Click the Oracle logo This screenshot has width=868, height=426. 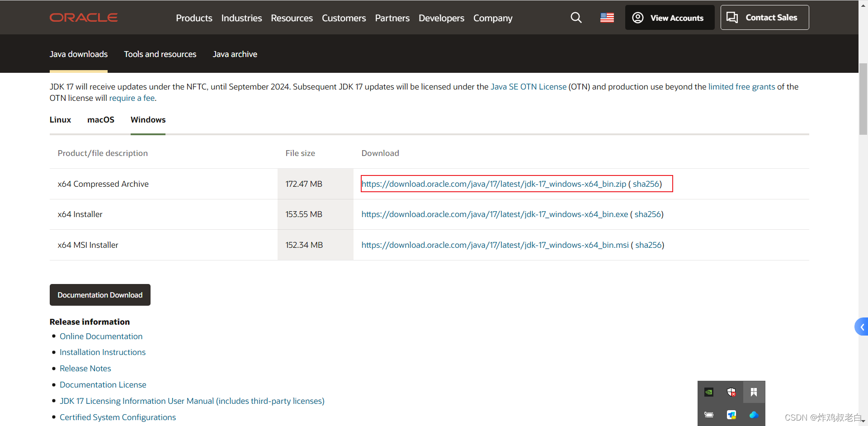(84, 18)
